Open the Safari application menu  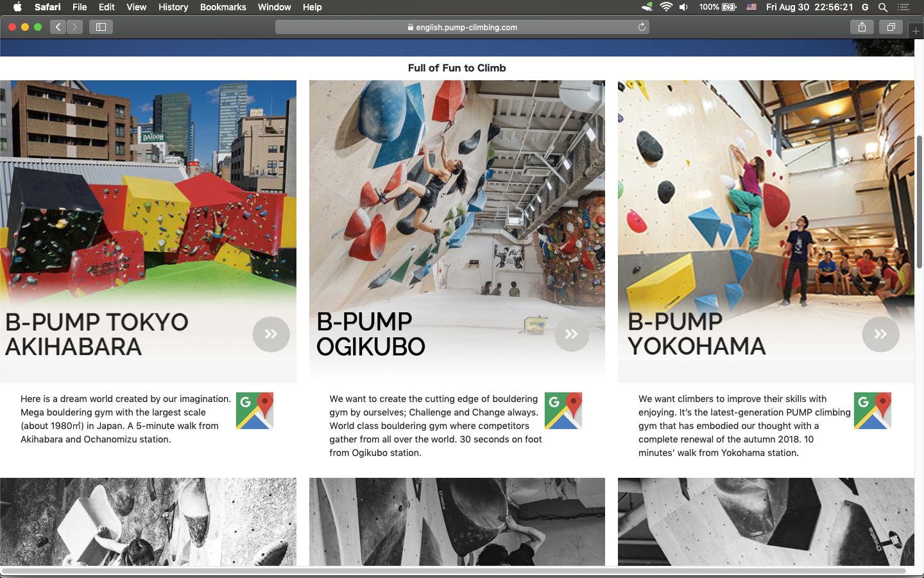point(47,7)
